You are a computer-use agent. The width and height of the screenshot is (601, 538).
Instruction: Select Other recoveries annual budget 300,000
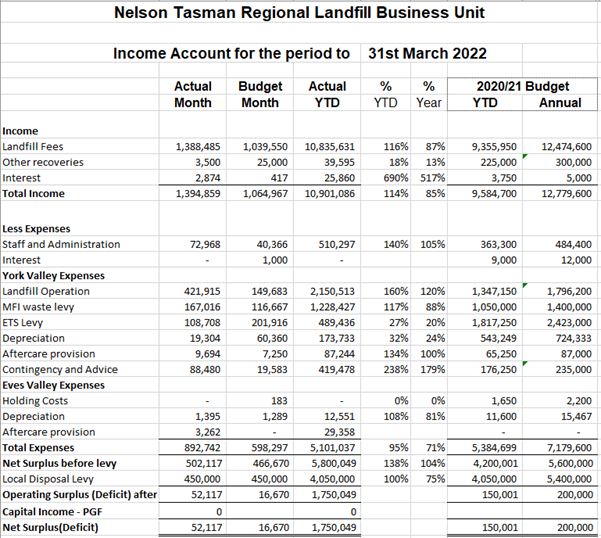coord(574,162)
